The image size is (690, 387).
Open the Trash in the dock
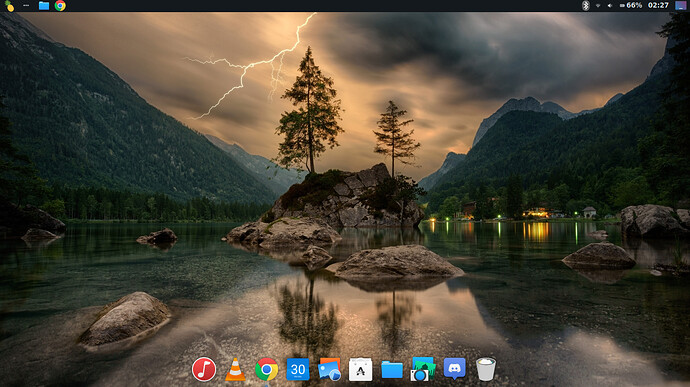pyautogui.click(x=486, y=369)
